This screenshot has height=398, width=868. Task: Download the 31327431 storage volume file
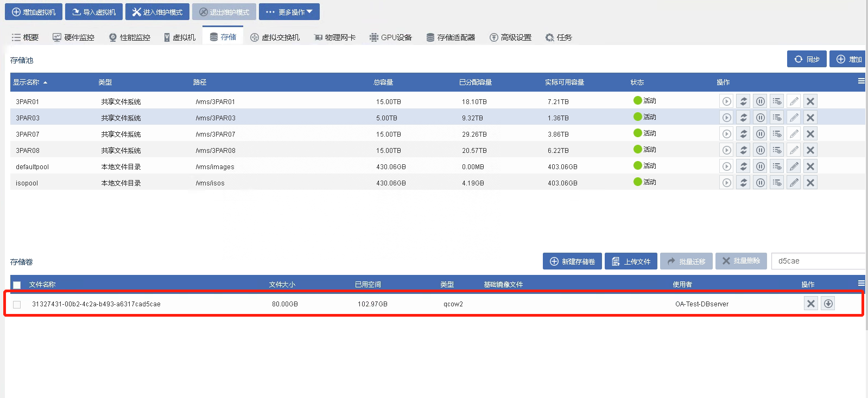click(x=828, y=304)
